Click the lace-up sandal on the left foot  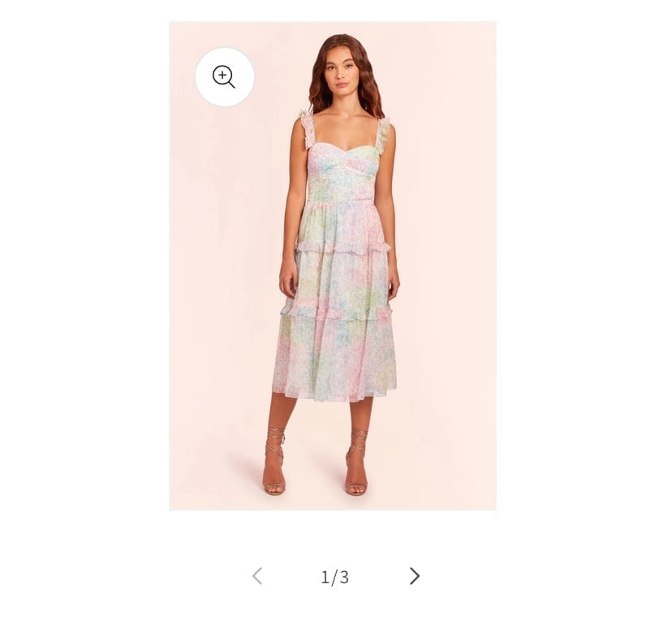pos(274,462)
